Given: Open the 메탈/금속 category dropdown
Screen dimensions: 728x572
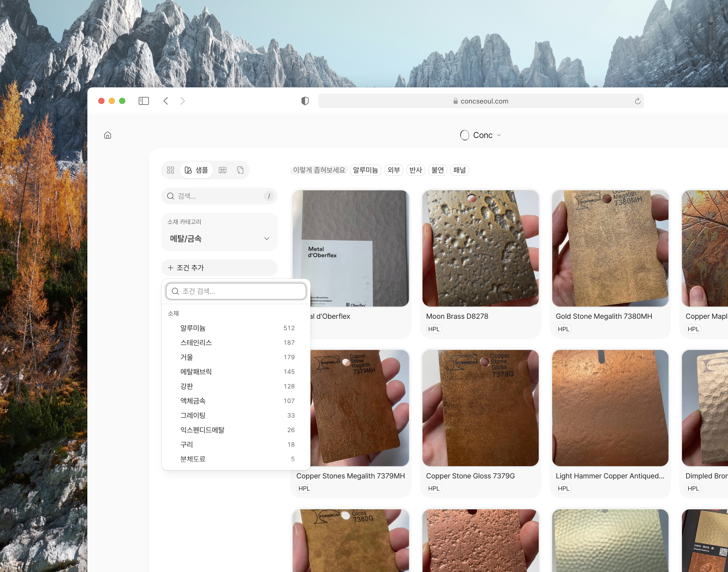Looking at the screenshot, I should [219, 238].
